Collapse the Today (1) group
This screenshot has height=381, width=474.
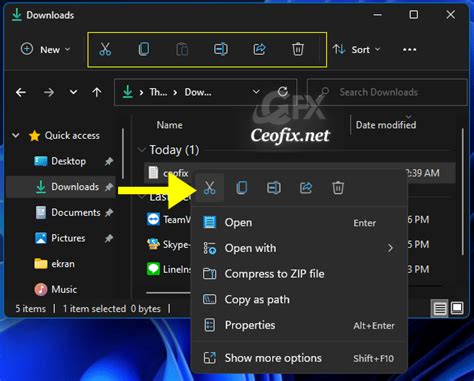tap(142, 150)
